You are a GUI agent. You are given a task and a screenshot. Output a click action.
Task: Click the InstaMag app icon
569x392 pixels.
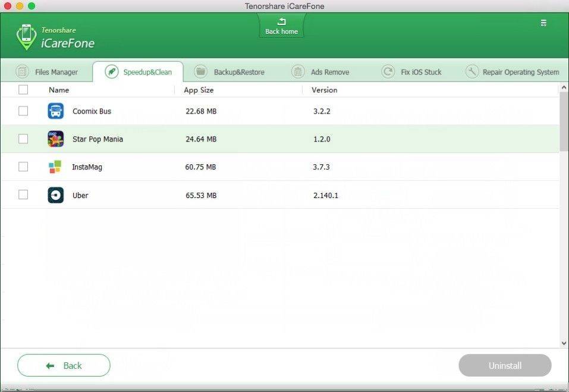point(55,167)
